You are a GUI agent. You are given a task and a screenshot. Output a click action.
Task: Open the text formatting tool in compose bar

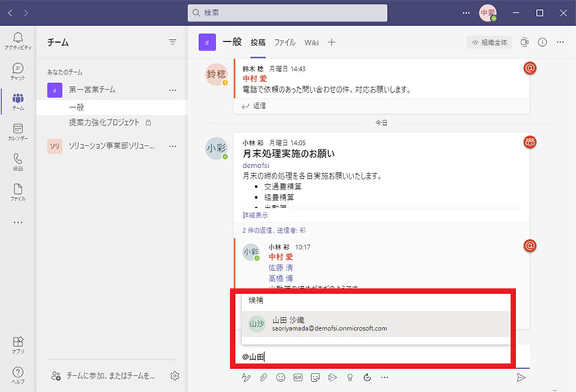[246, 377]
